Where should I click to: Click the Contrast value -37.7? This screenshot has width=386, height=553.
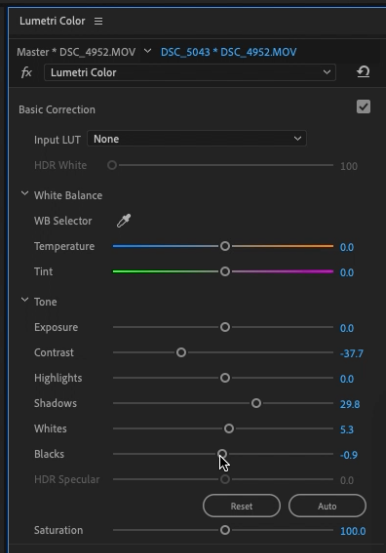(352, 353)
